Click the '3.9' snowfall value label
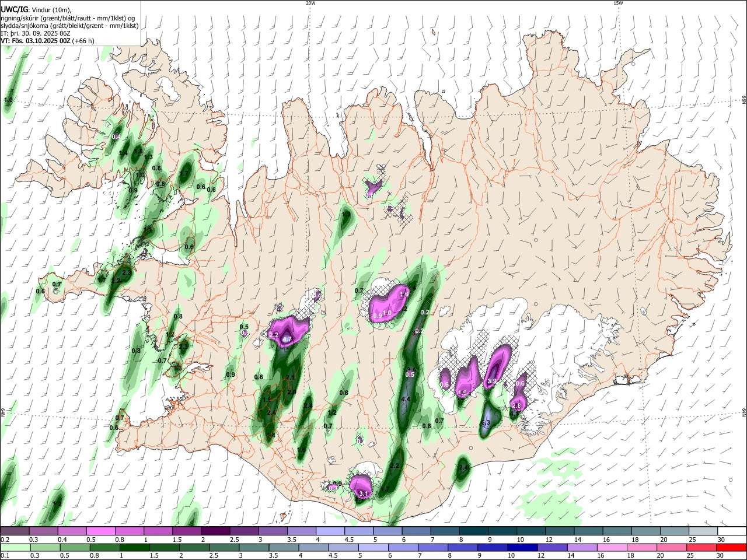Image resolution: width=747 pixels, height=560 pixels. click(491, 381)
